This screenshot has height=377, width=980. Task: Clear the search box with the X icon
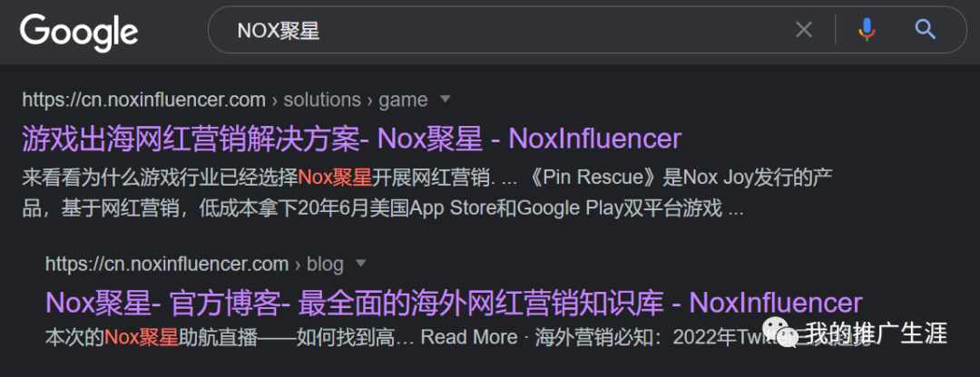tap(804, 30)
